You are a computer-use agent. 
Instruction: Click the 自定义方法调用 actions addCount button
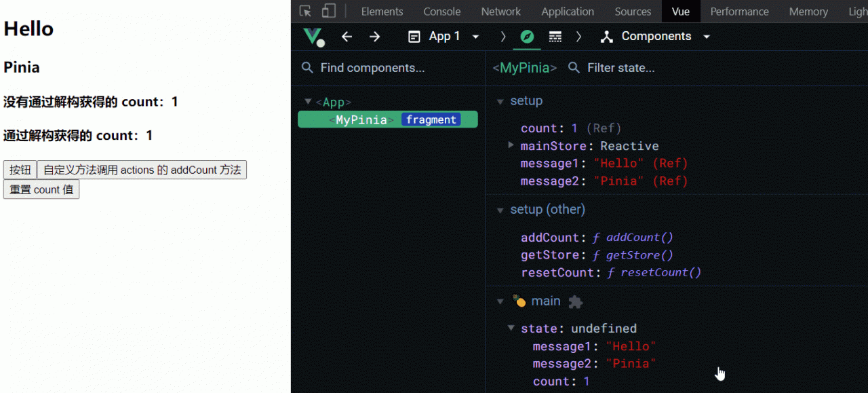pos(142,170)
